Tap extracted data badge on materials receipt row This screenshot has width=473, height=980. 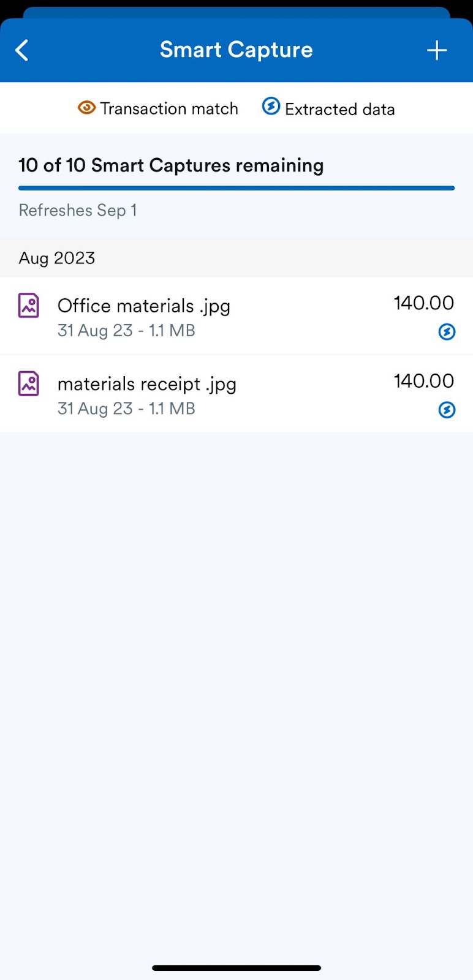(447, 410)
